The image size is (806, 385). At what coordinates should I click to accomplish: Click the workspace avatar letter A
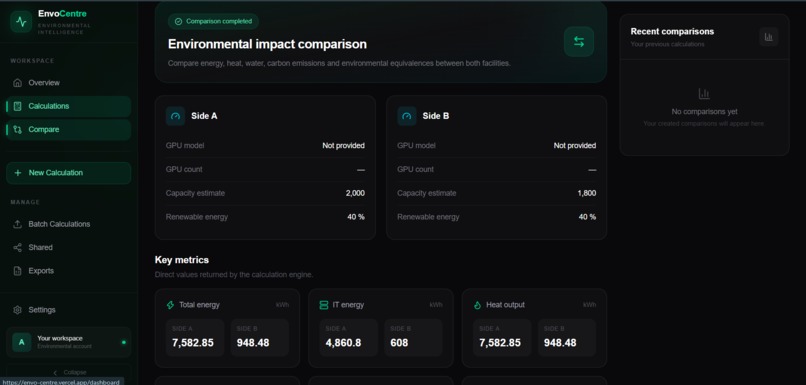click(22, 342)
